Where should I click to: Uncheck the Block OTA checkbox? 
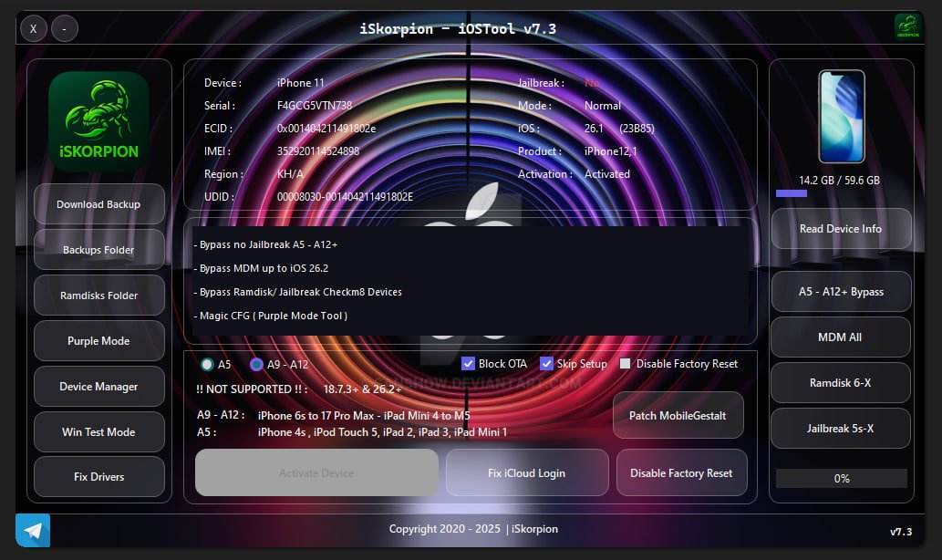click(468, 364)
